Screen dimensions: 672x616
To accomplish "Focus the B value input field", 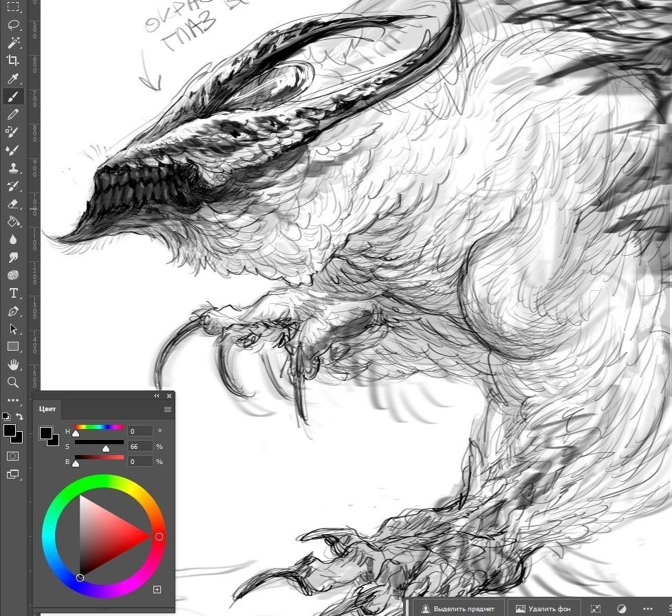I will (140, 461).
